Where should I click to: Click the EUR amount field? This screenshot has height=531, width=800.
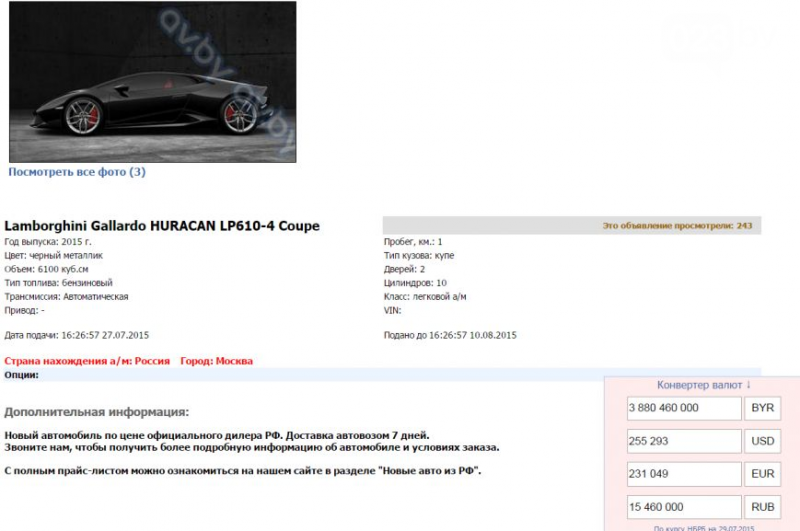tap(684, 474)
